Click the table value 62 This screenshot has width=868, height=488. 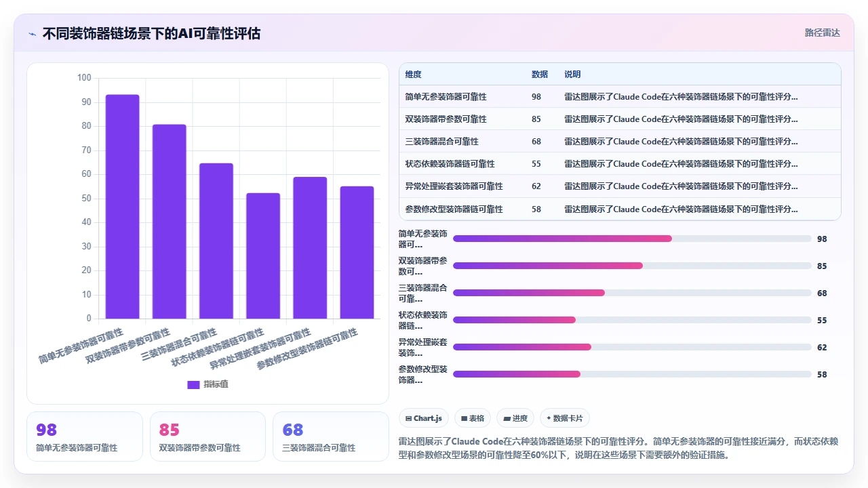point(536,186)
